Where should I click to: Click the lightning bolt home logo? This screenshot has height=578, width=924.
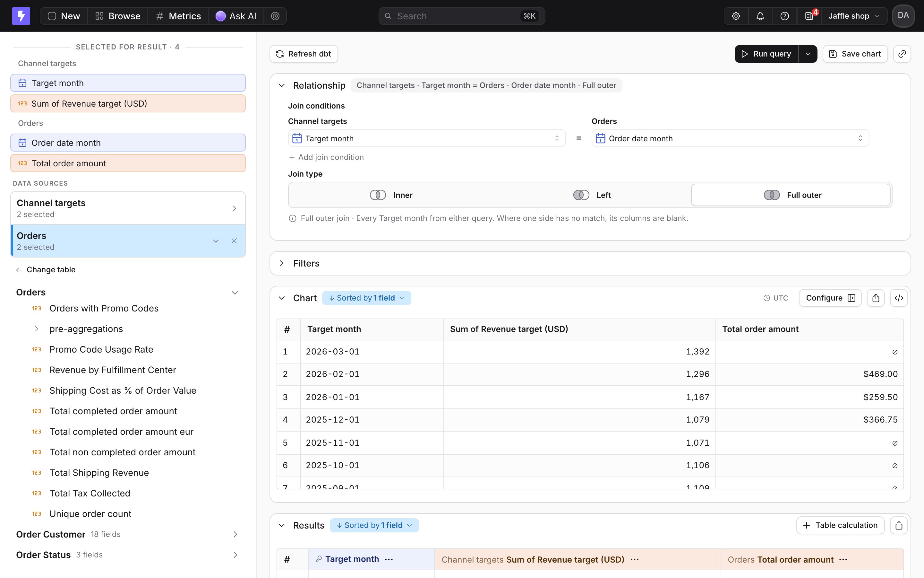[21, 16]
